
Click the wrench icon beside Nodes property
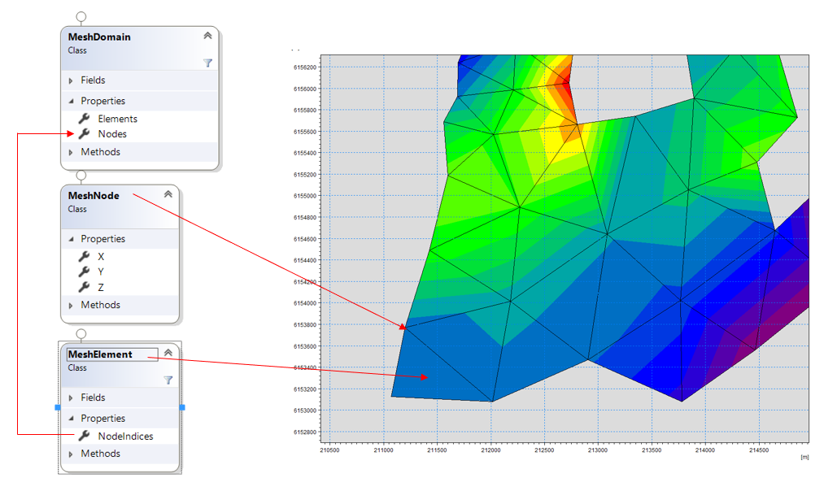[x=84, y=134]
